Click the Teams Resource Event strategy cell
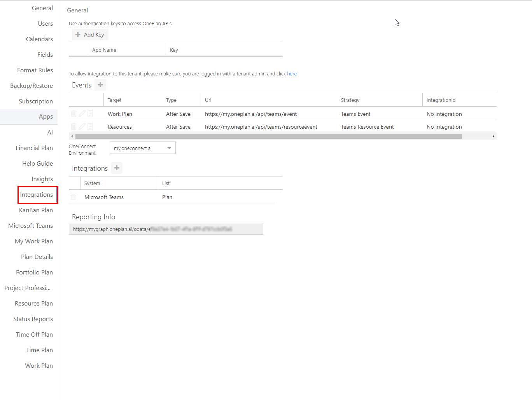Screen dimensions: 532x400 click(x=367, y=127)
